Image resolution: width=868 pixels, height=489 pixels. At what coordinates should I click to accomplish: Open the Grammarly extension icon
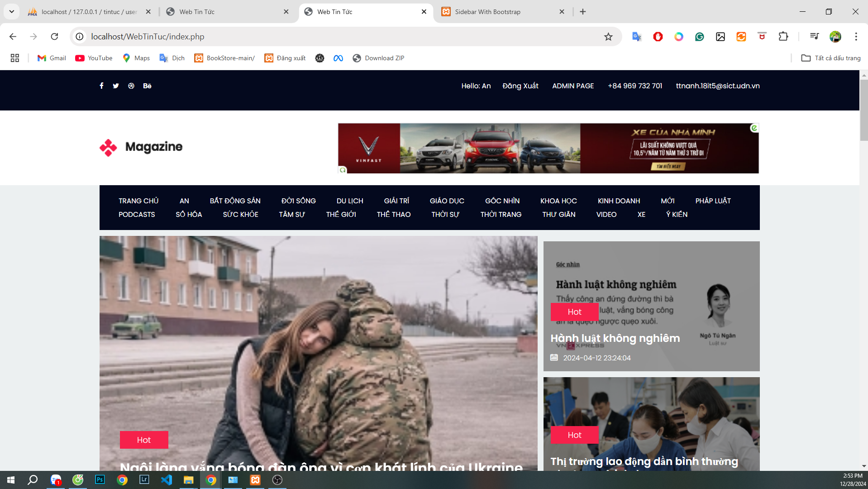pyautogui.click(x=699, y=37)
